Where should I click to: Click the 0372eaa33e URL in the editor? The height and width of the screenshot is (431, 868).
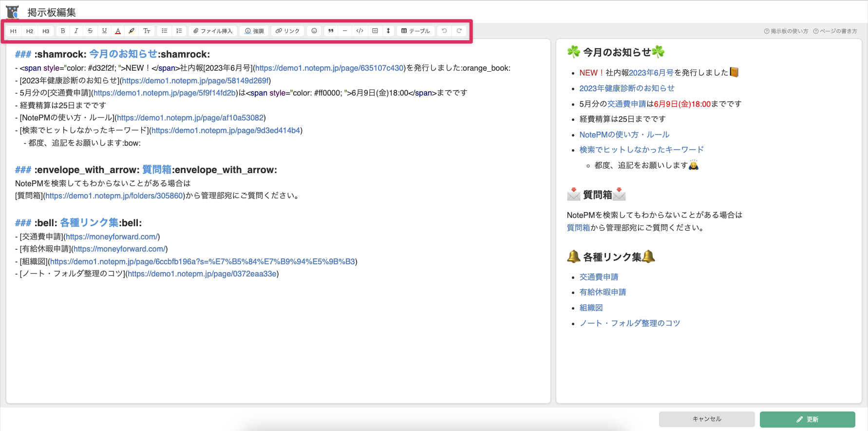tap(202, 274)
